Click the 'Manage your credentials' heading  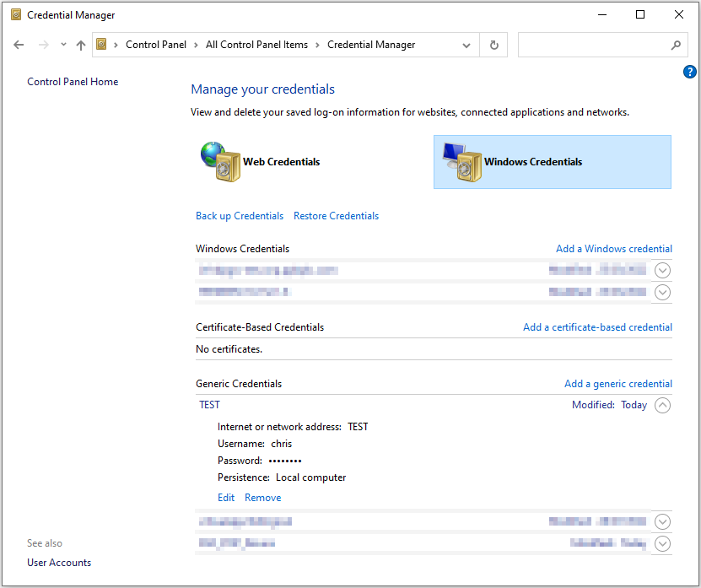point(262,89)
